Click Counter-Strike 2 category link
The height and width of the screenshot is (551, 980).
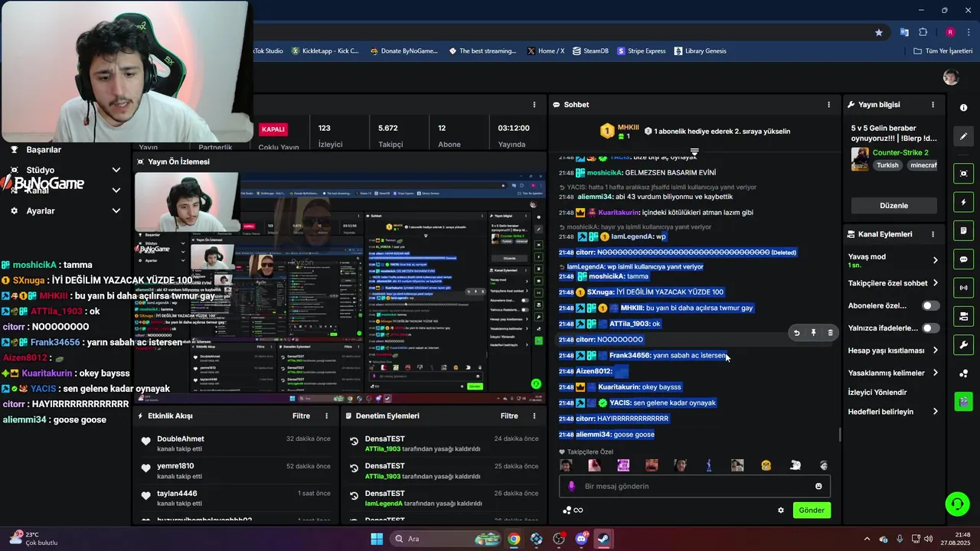[900, 152]
